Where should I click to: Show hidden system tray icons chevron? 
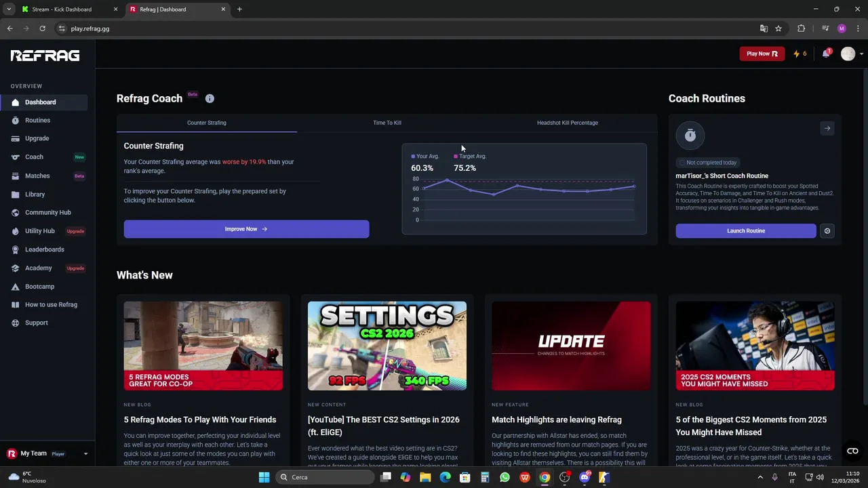[759, 477]
